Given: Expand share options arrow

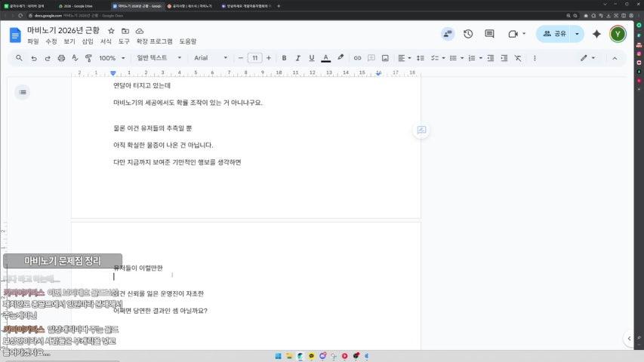Looking at the screenshot, I should (x=577, y=34).
